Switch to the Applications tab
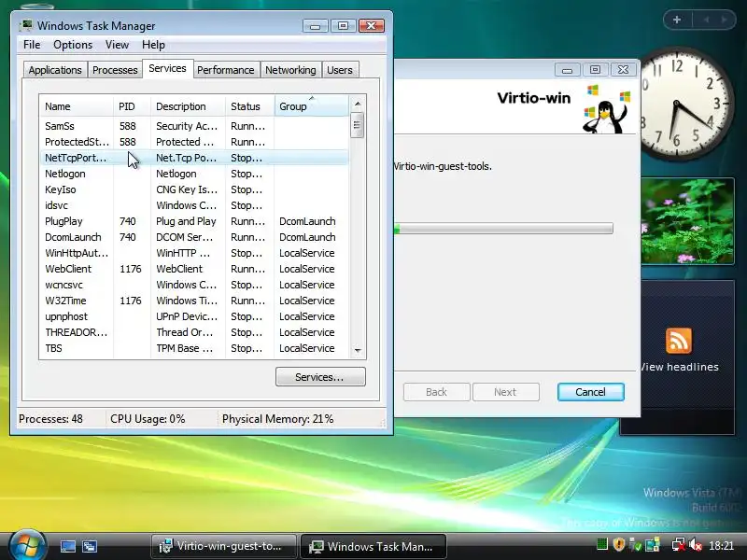The image size is (747, 560). pyautogui.click(x=55, y=70)
